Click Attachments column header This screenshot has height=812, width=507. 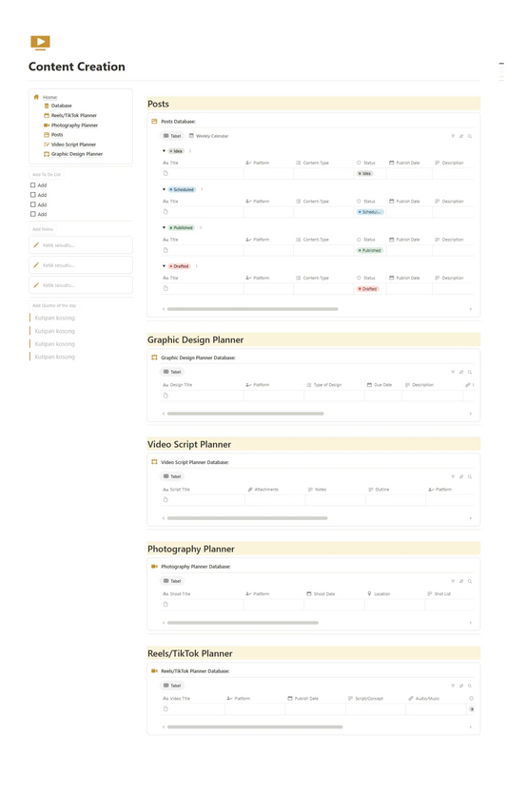[x=263, y=490]
